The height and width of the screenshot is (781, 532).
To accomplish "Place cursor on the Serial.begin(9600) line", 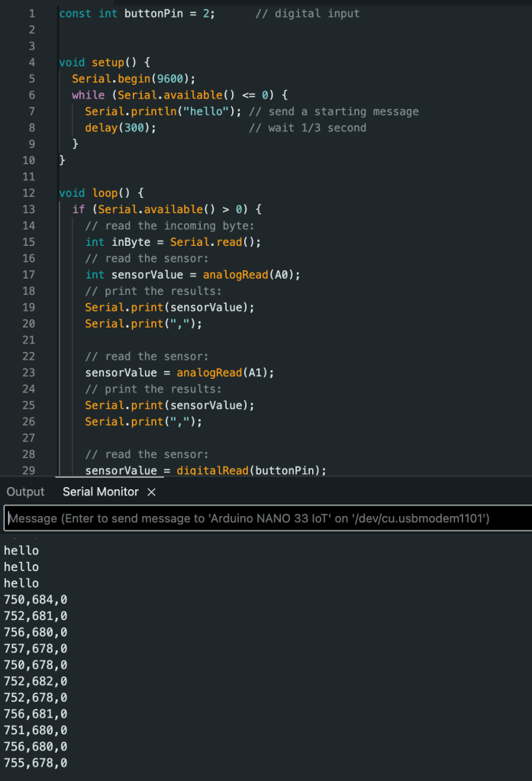I will [134, 79].
